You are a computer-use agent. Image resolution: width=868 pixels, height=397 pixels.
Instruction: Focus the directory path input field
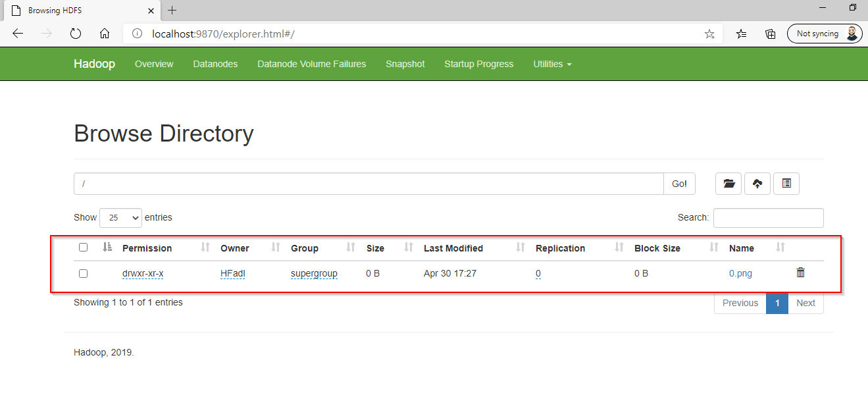(x=369, y=184)
